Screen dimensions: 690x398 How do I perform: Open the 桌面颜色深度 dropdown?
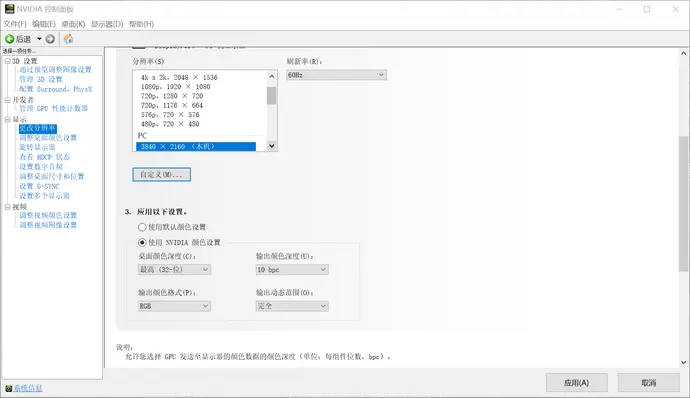(x=174, y=269)
